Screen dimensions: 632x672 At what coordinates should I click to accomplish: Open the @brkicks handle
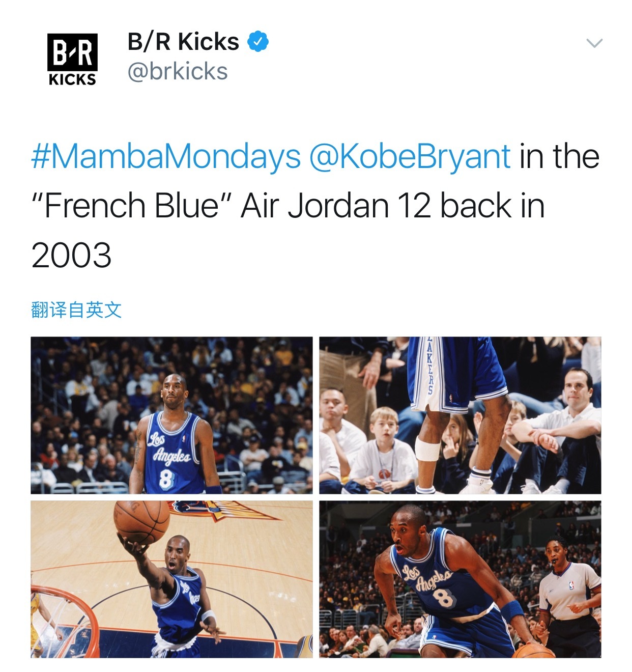tap(178, 71)
